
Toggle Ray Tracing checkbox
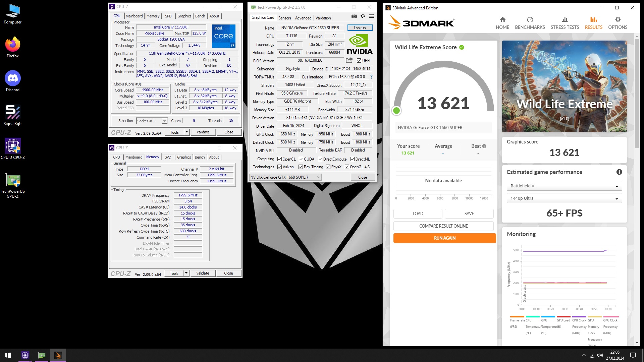(301, 167)
